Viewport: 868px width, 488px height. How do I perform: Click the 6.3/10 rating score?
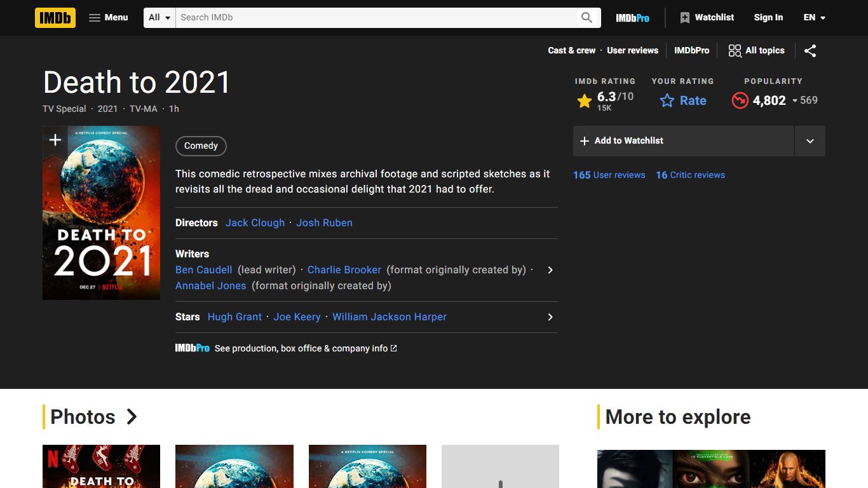point(615,97)
